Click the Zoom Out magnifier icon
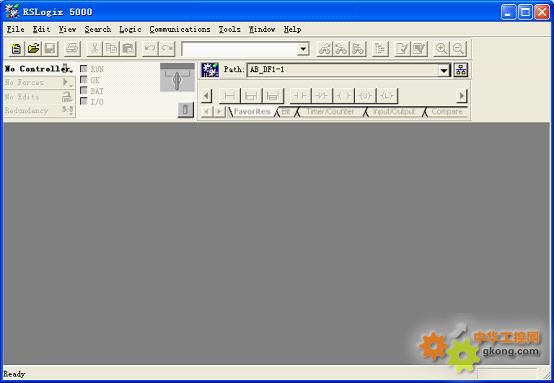The height and width of the screenshot is (383, 554). point(458,48)
